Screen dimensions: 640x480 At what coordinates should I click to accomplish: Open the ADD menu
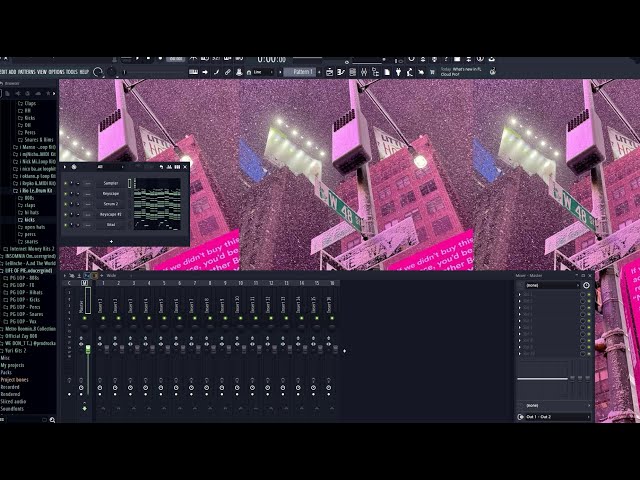[x=13, y=72]
